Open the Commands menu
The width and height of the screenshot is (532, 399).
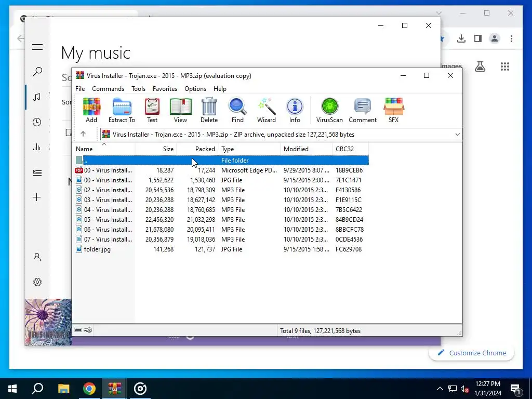[x=108, y=88]
